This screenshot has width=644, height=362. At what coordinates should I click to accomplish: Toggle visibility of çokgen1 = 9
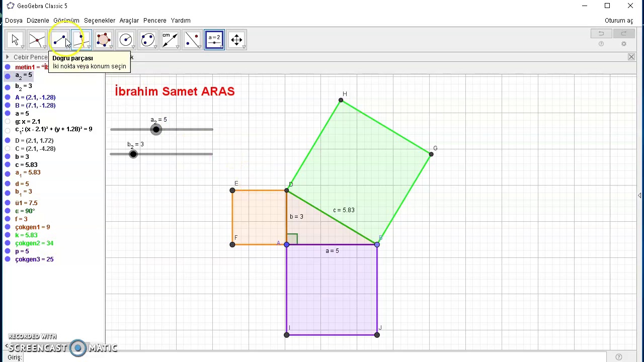(8, 227)
